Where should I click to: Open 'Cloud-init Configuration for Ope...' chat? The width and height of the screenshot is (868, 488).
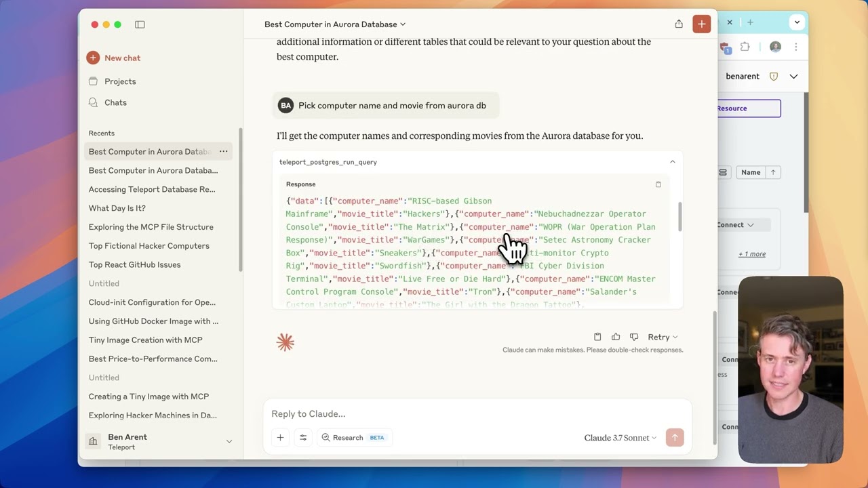[152, 302]
